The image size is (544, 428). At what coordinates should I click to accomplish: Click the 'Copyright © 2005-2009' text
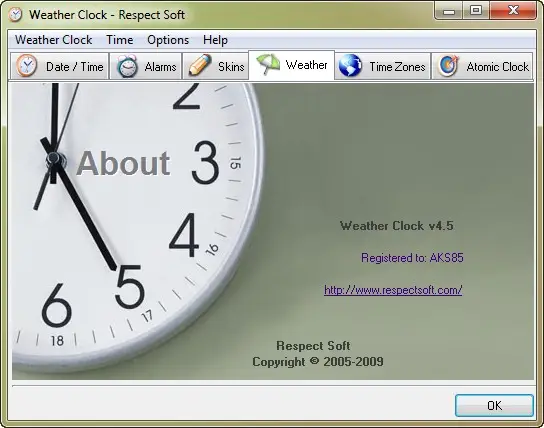[318, 362]
